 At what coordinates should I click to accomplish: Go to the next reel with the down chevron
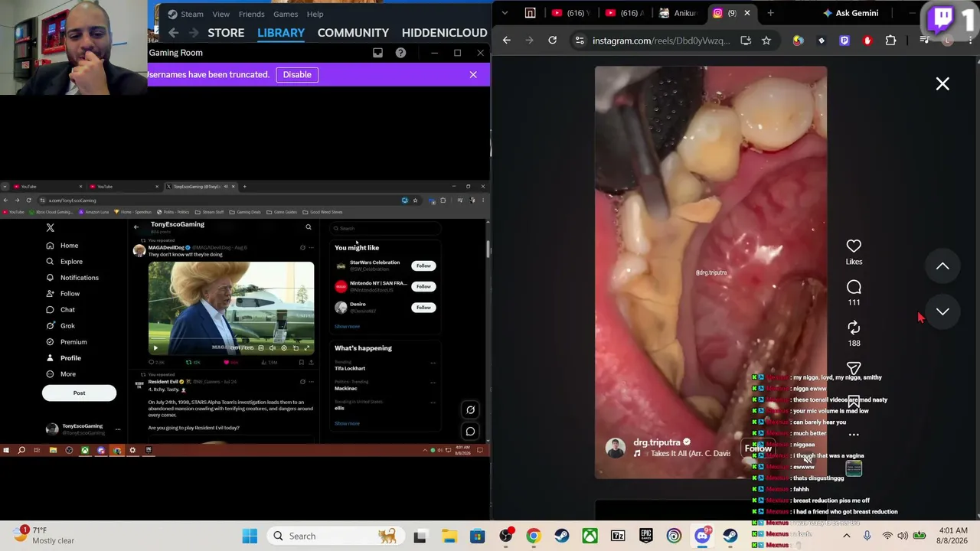pos(942,311)
